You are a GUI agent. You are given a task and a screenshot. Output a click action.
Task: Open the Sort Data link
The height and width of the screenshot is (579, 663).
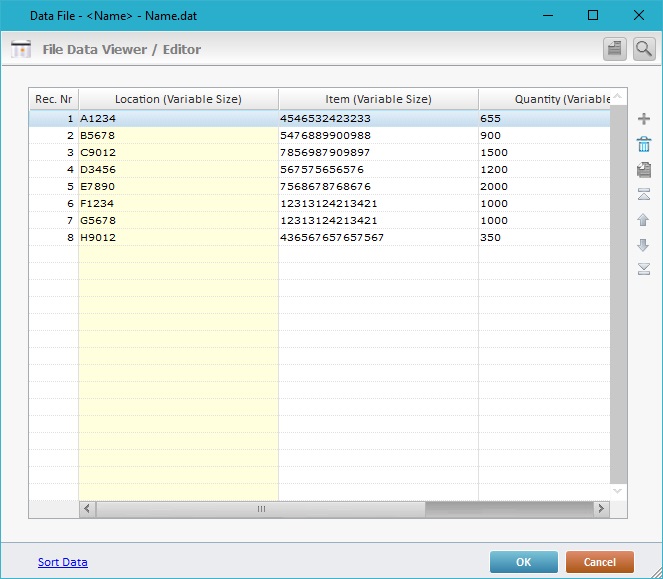click(62, 562)
